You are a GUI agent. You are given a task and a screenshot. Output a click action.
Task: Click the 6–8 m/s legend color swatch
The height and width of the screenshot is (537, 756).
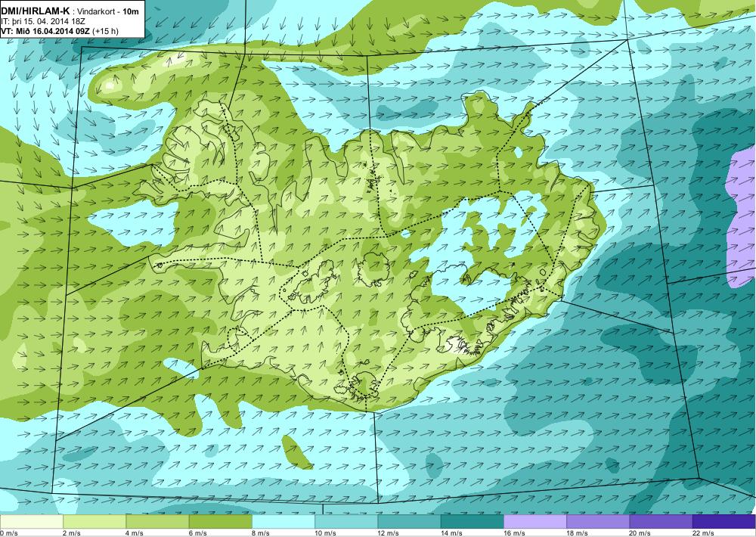point(220,522)
